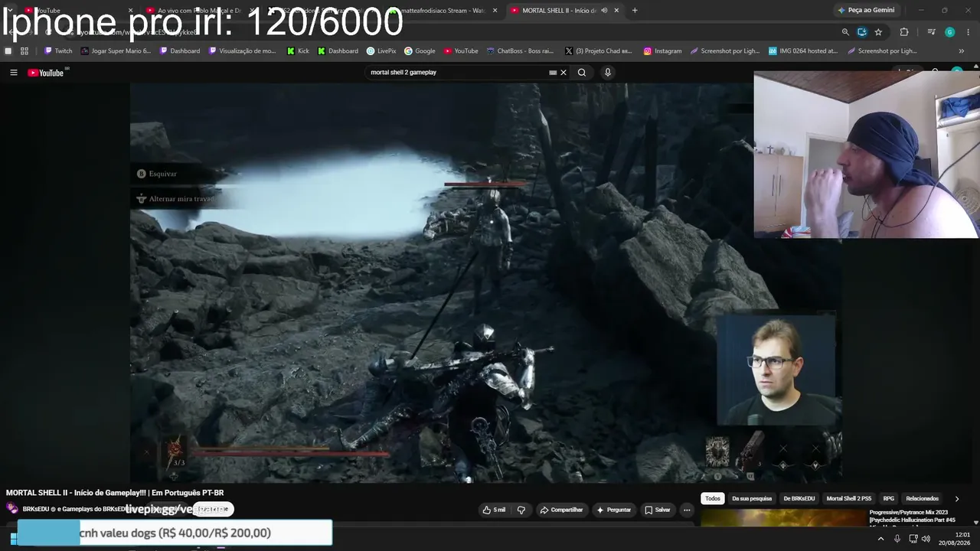Screen dimensions: 980x551
Task: Select the 'Mortal Shell 2 PS5' chip
Action: click(x=849, y=498)
